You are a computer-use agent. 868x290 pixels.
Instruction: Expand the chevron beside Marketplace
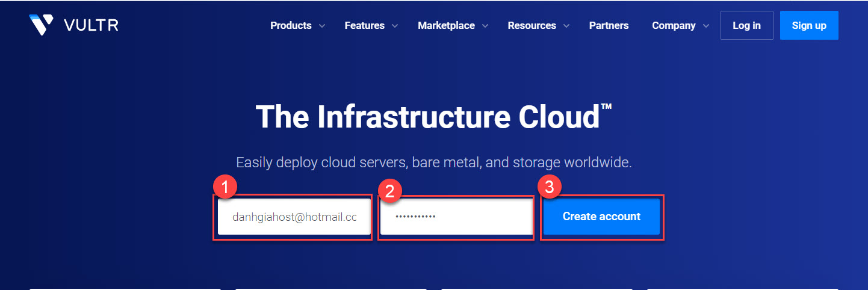[485, 26]
